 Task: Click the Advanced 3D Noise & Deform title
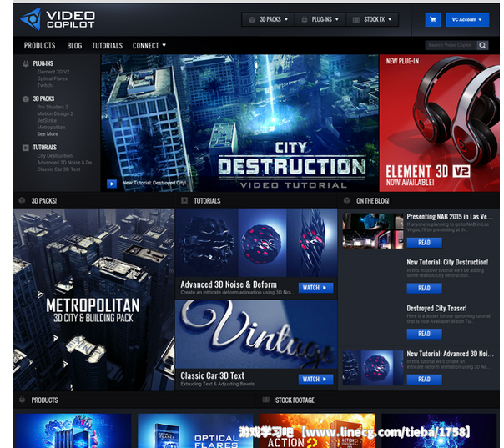[x=229, y=284]
